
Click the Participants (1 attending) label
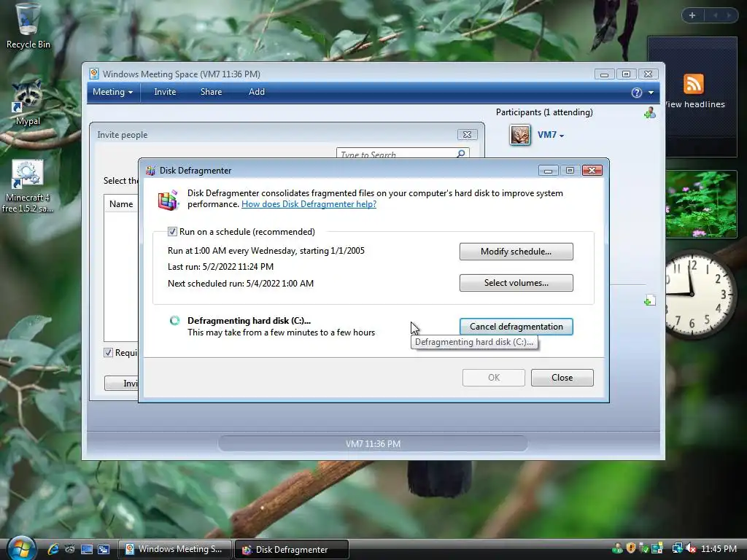pyautogui.click(x=544, y=112)
